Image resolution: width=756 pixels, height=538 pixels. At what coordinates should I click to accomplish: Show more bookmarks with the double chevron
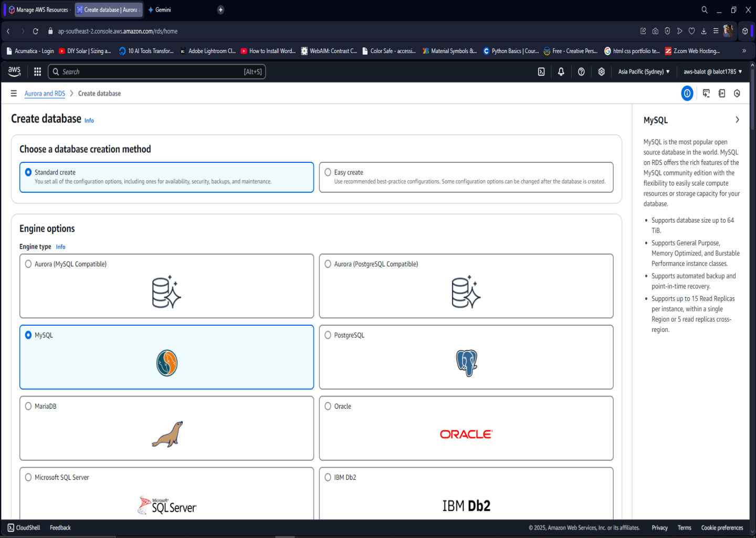[x=744, y=51]
